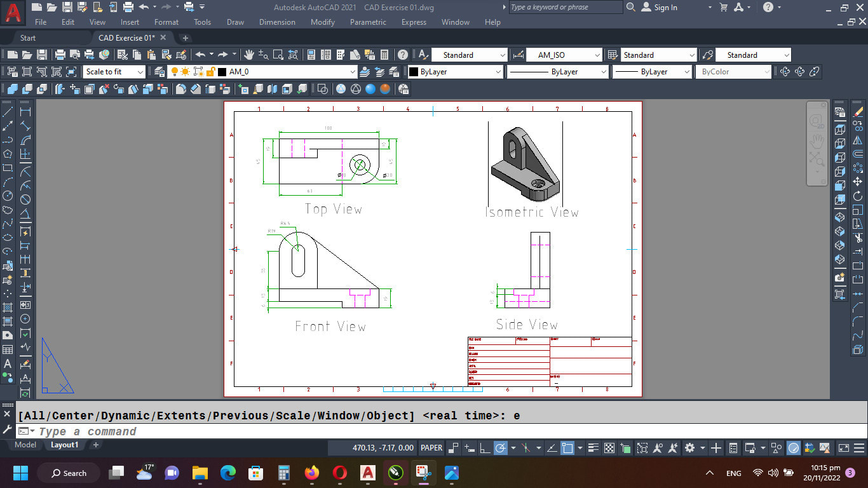
Task: Select the Line draw tool
Action: [8, 112]
